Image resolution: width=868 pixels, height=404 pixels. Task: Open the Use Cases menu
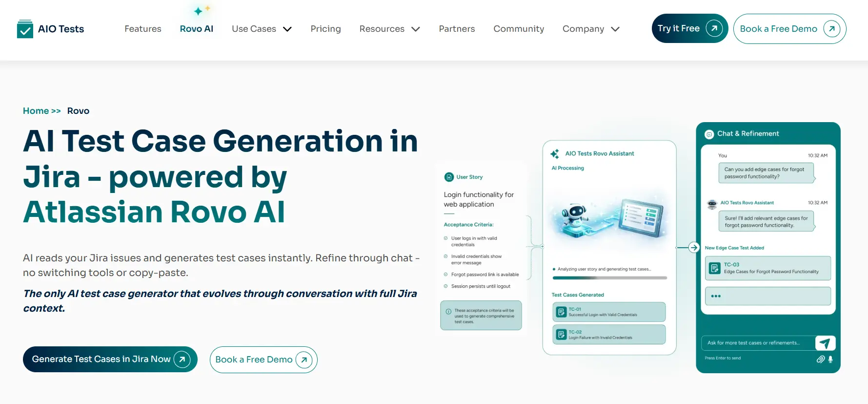point(254,29)
